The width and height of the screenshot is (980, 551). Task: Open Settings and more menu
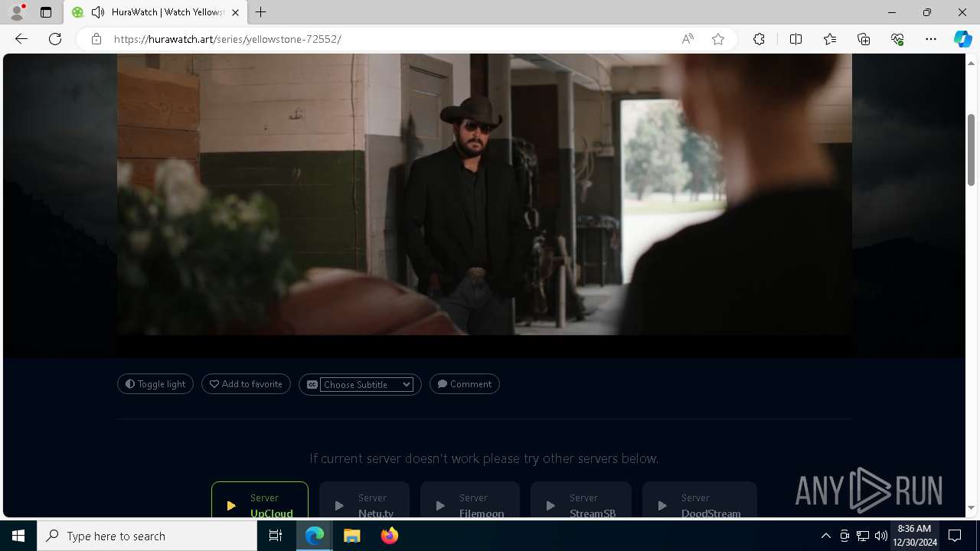pos(931,39)
